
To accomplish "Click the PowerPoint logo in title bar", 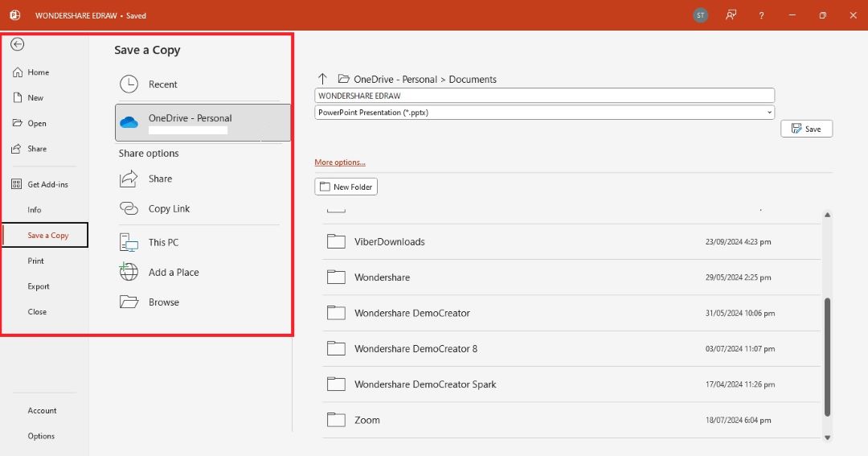I will pos(15,15).
